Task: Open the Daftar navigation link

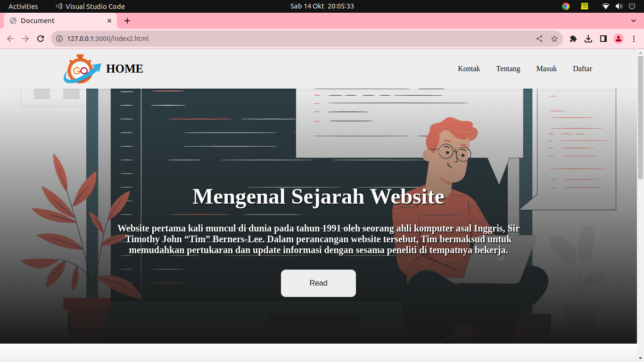Action: coord(582,69)
